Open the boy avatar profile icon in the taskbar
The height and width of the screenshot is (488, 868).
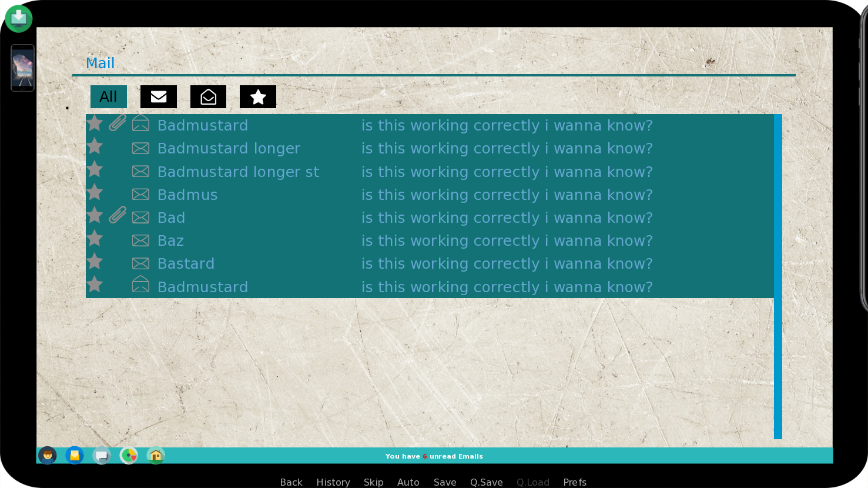(x=48, y=456)
